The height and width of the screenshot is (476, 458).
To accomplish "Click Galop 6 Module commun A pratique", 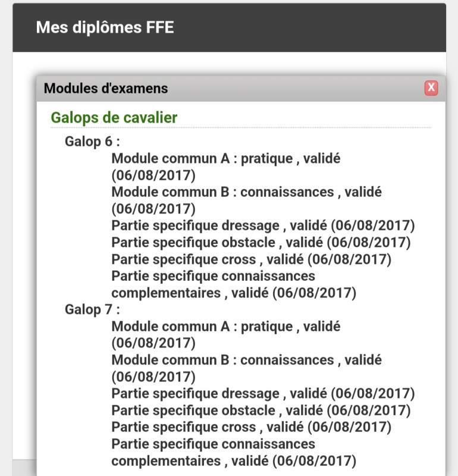I will (226, 167).
